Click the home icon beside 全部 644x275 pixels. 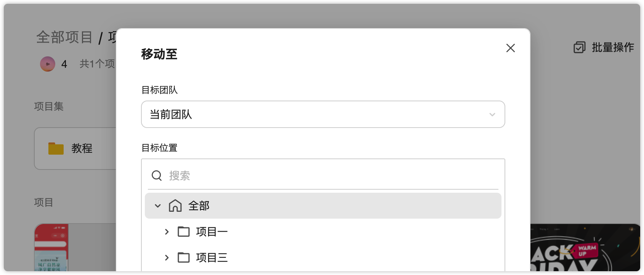[175, 206]
